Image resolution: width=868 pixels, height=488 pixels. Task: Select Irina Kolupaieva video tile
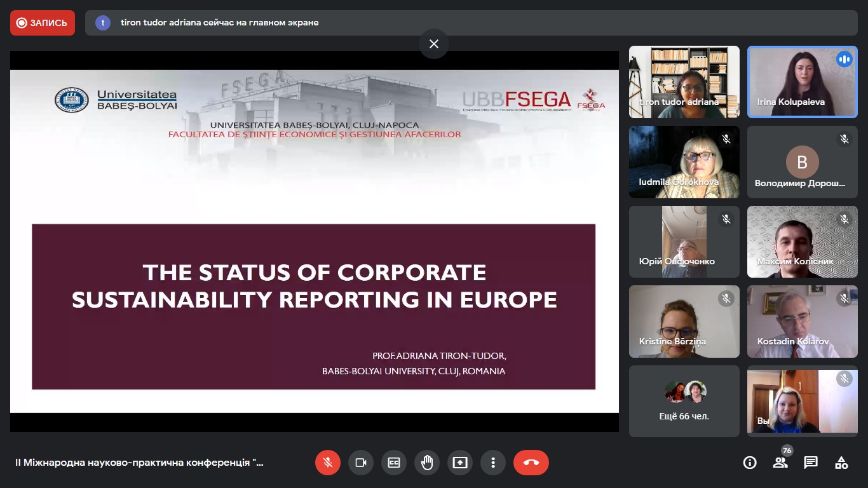tap(802, 82)
